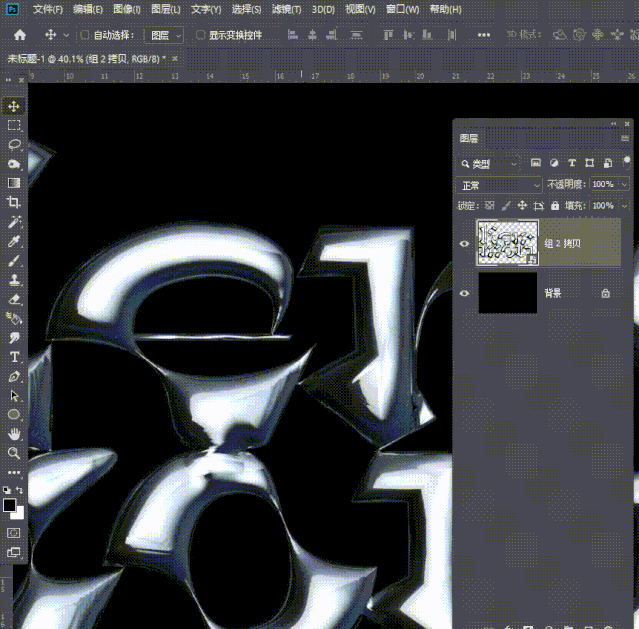The image size is (639, 629).
Task: Collapse the 图层 panel with double arrows
Action: (614, 124)
